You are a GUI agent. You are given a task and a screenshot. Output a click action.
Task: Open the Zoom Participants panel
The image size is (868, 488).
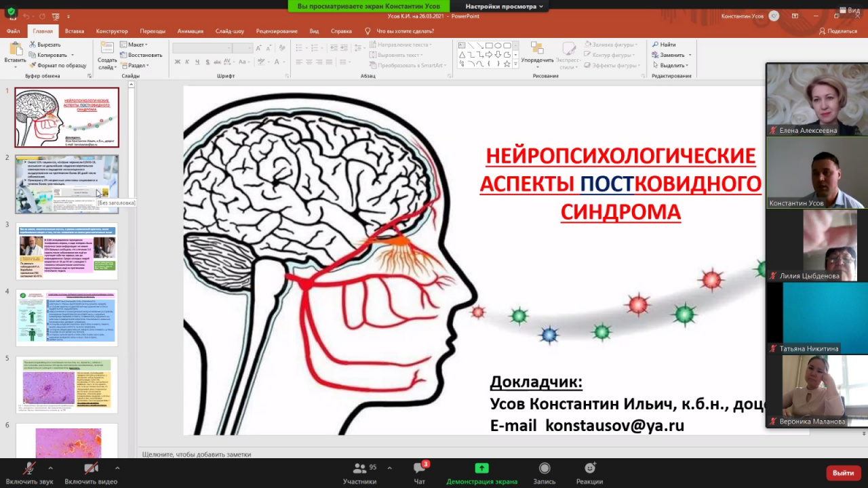click(x=360, y=469)
